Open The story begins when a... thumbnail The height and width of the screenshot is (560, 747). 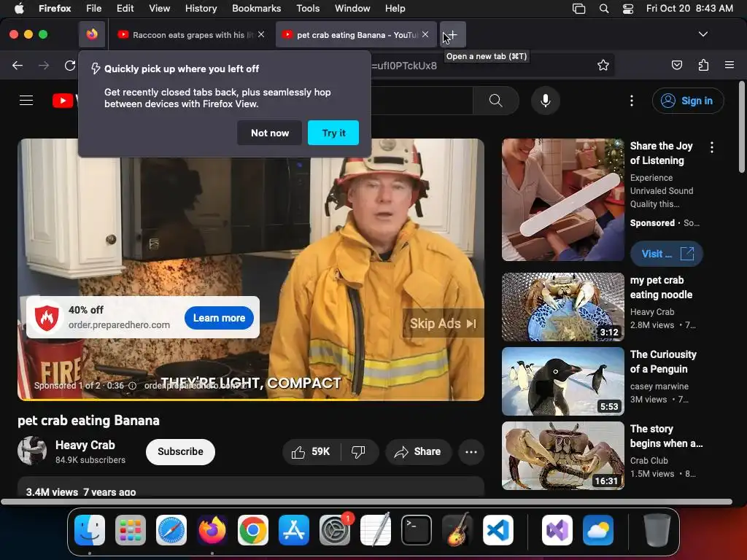pos(563,455)
